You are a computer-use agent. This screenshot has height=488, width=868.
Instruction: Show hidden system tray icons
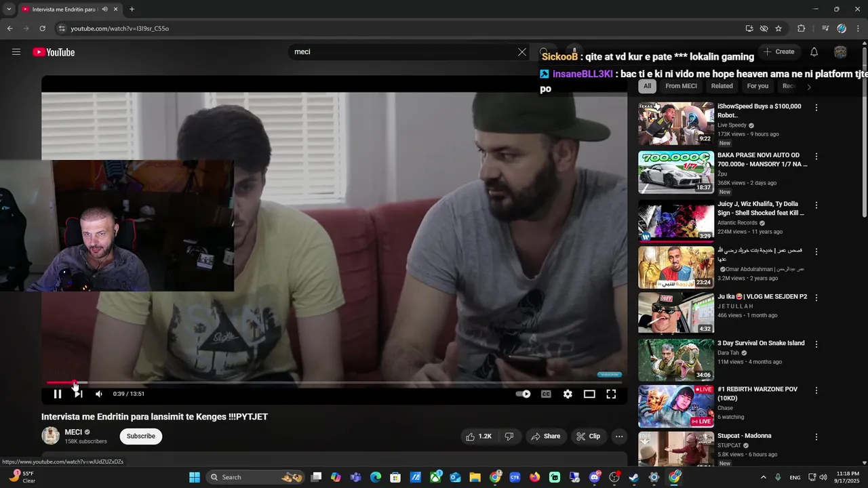[x=763, y=477]
